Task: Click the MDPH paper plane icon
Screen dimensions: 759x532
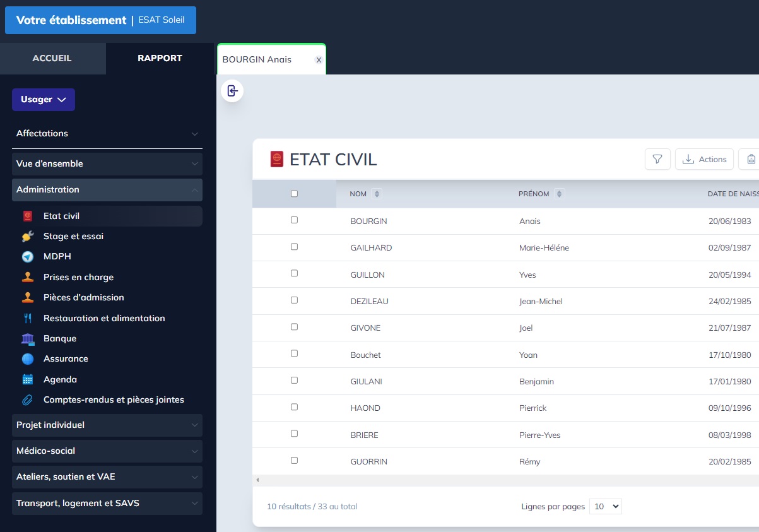Action: [27, 257]
